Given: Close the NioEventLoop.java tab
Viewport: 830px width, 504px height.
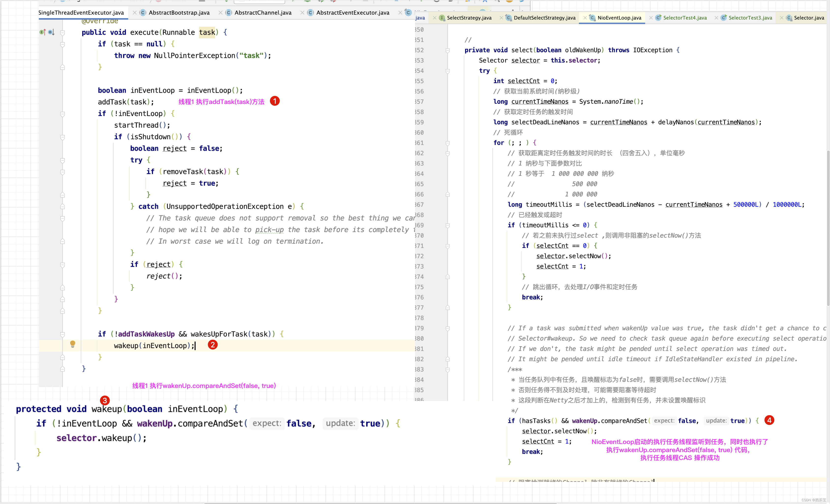Looking at the screenshot, I should point(585,18).
